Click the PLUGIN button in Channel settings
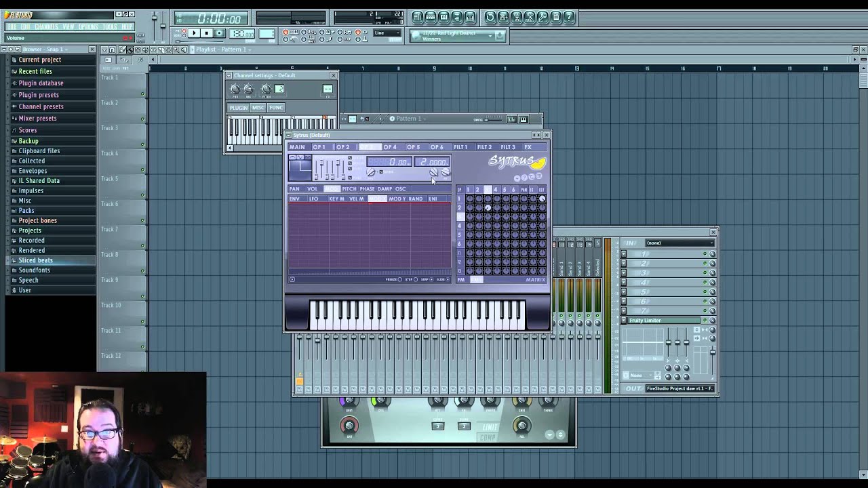Viewport: 868px width, 488px height. point(239,108)
